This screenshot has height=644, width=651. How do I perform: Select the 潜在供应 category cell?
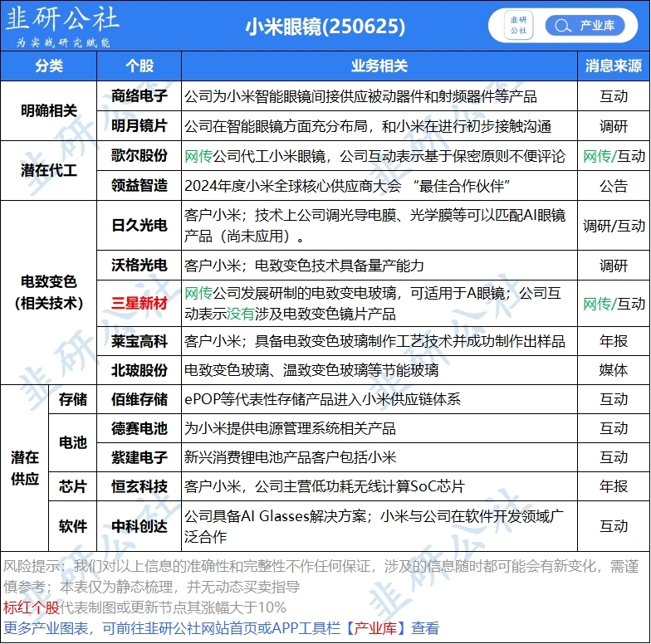point(25,468)
